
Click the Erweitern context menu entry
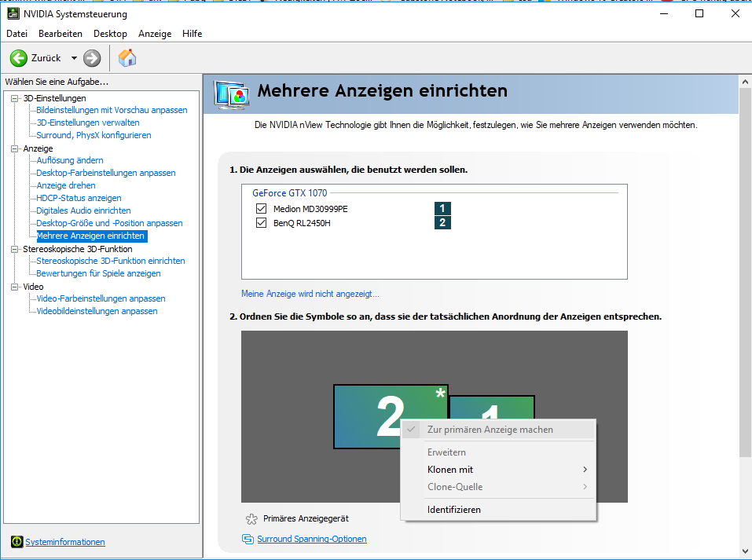tap(498, 452)
